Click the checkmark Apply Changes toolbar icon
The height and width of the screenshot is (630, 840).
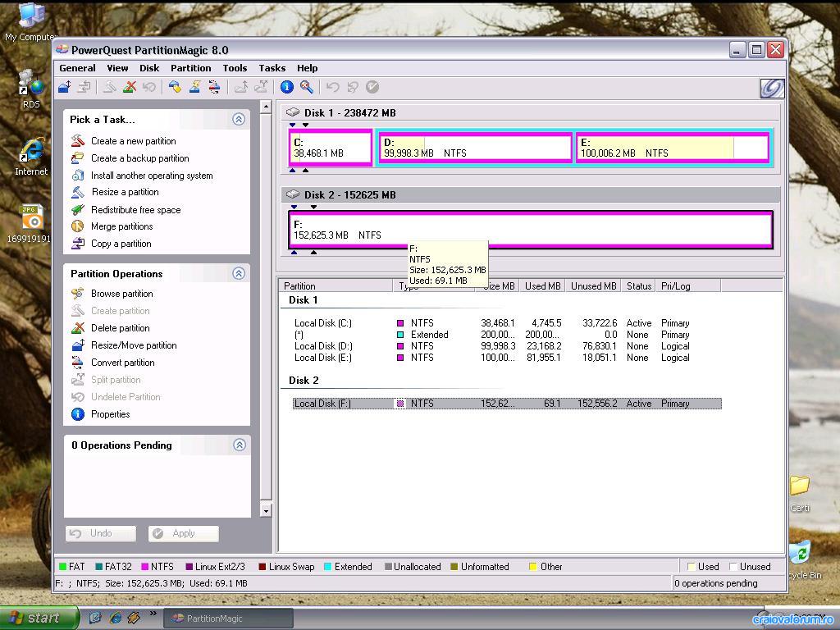click(372, 87)
